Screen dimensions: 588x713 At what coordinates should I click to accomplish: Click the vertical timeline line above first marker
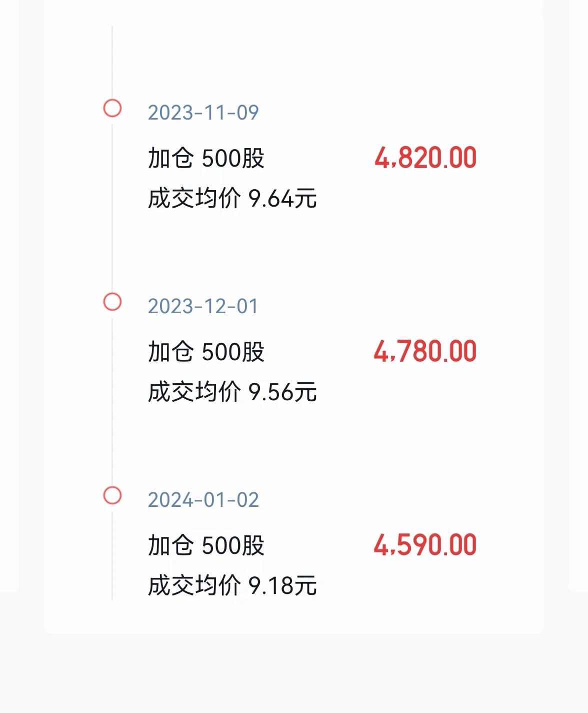[112, 62]
